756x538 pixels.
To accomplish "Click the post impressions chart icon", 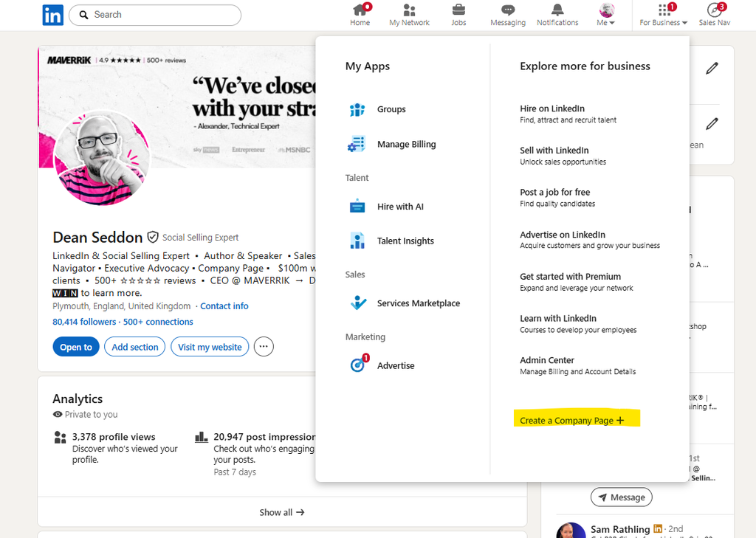I will point(201,437).
